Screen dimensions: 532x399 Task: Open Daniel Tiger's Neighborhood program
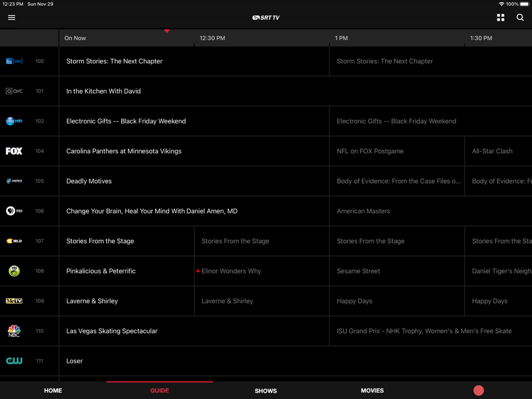pos(498,271)
